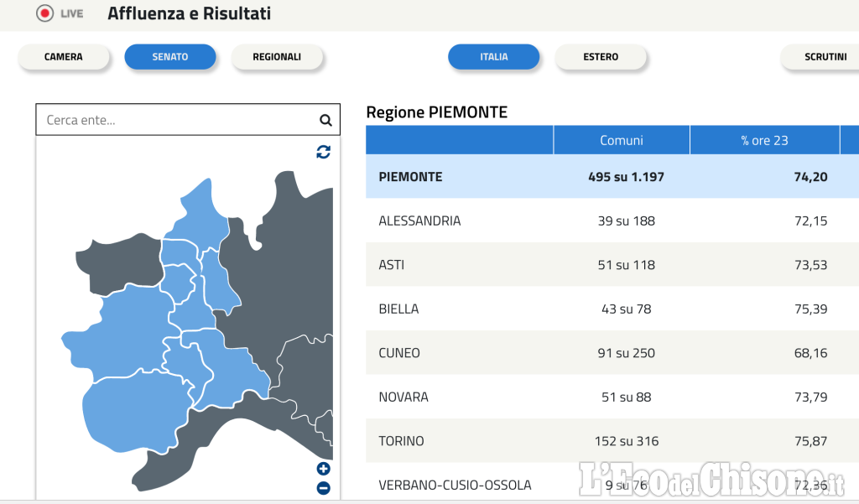Image resolution: width=859 pixels, height=504 pixels.
Task: Click the Comuni column header
Action: [x=622, y=140]
